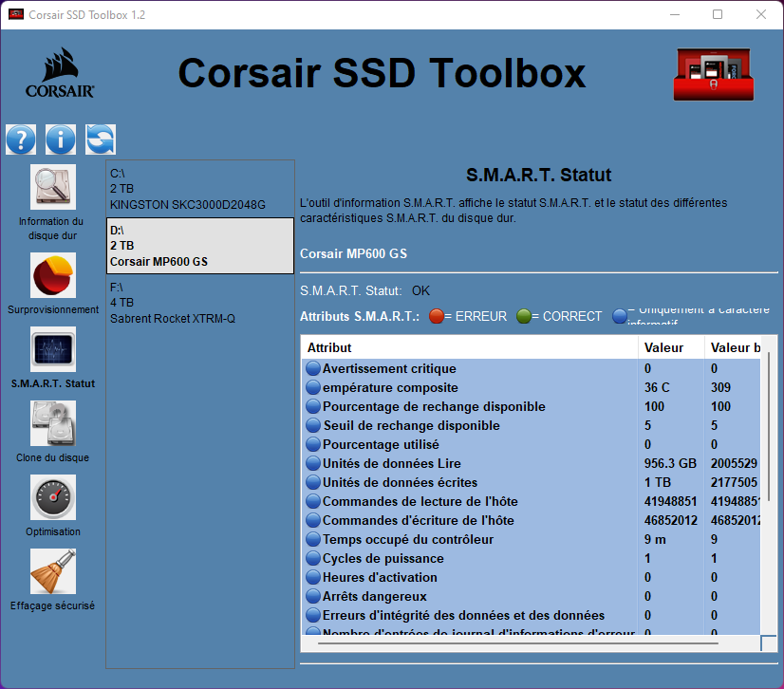The height and width of the screenshot is (689, 784).
Task: Click the Pourcentage utilisé row
Action: point(531,444)
